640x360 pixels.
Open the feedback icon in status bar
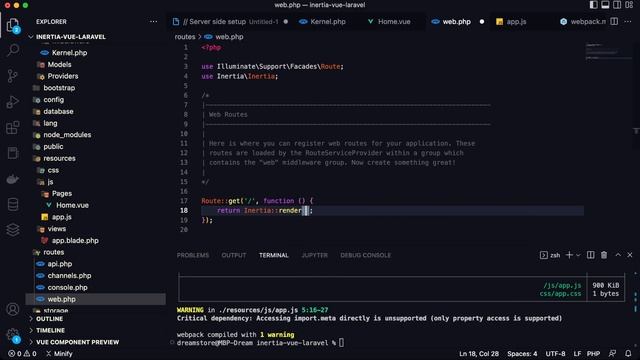(x=612, y=353)
